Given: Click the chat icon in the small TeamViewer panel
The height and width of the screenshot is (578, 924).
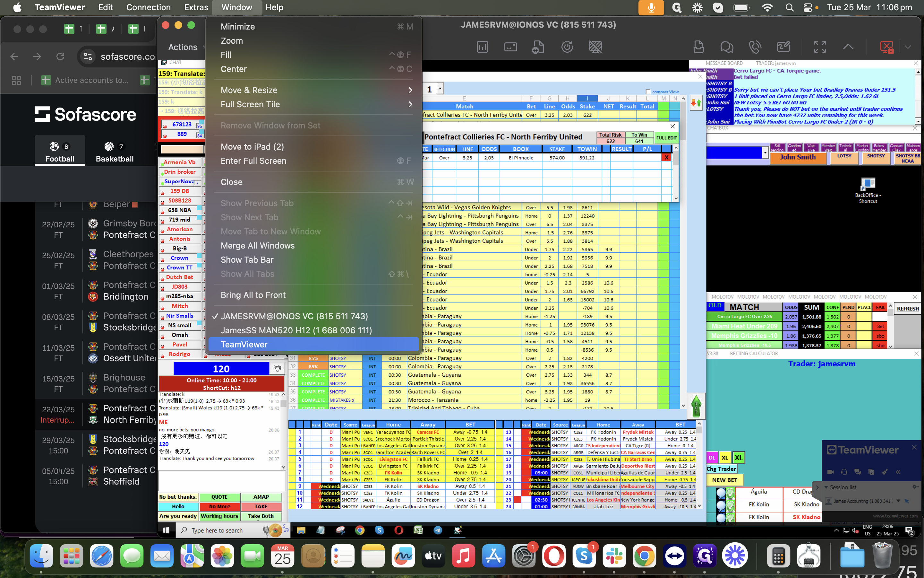Looking at the screenshot, I should coord(858,472).
